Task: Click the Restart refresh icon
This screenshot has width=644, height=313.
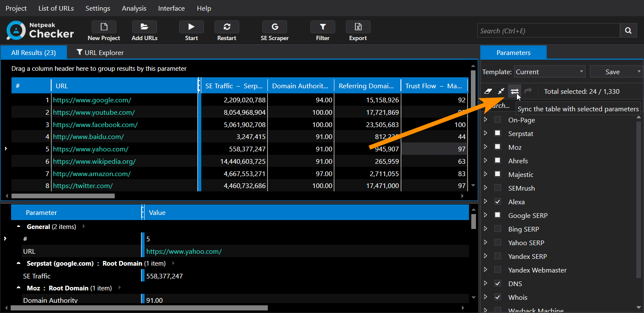Action: (226, 27)
